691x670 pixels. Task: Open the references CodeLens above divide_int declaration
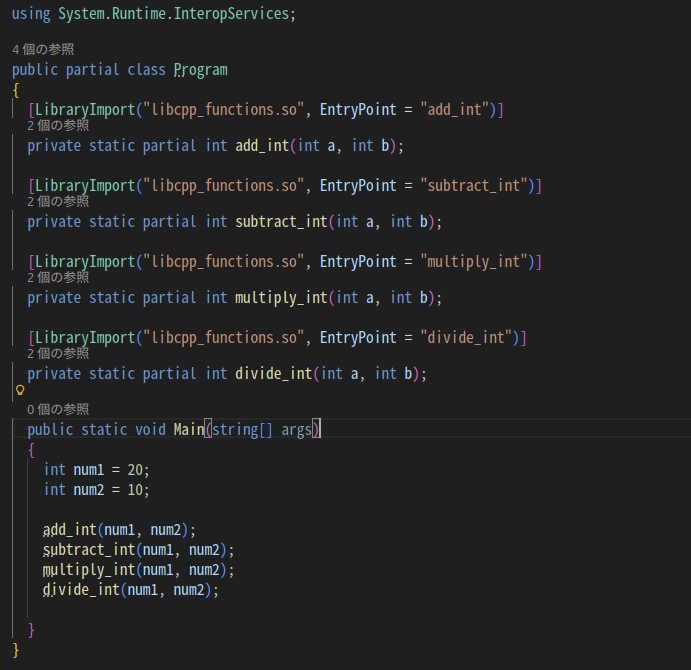click(58, 353)
